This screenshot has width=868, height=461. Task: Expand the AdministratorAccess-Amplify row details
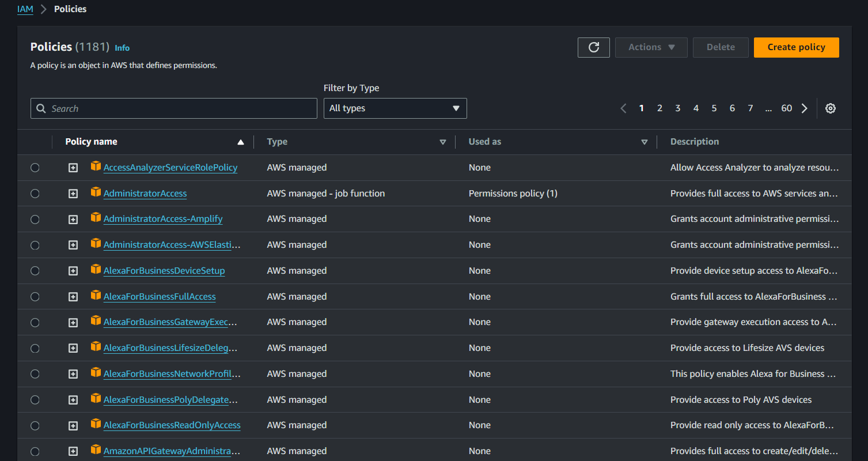(x=73, y=219)
